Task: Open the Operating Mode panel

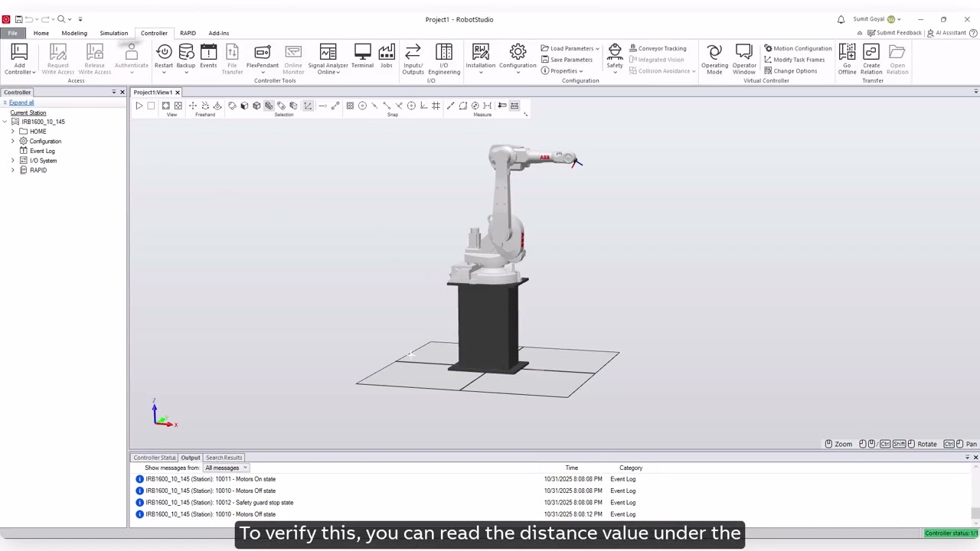Action: coord(714,59)
